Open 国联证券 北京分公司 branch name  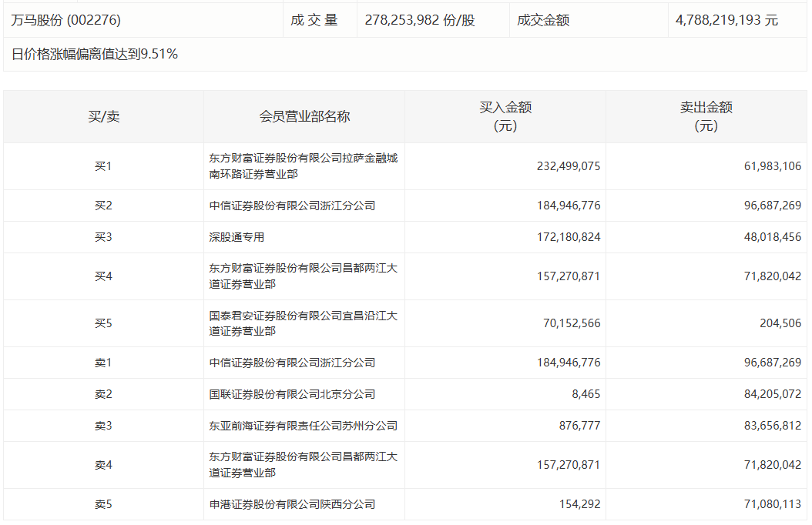coord(292,394)
